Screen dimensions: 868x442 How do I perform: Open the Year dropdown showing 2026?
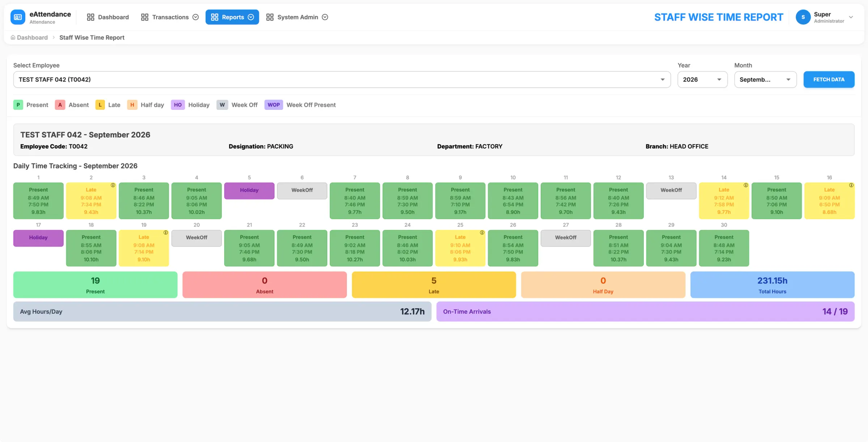[x=702, y=80]
